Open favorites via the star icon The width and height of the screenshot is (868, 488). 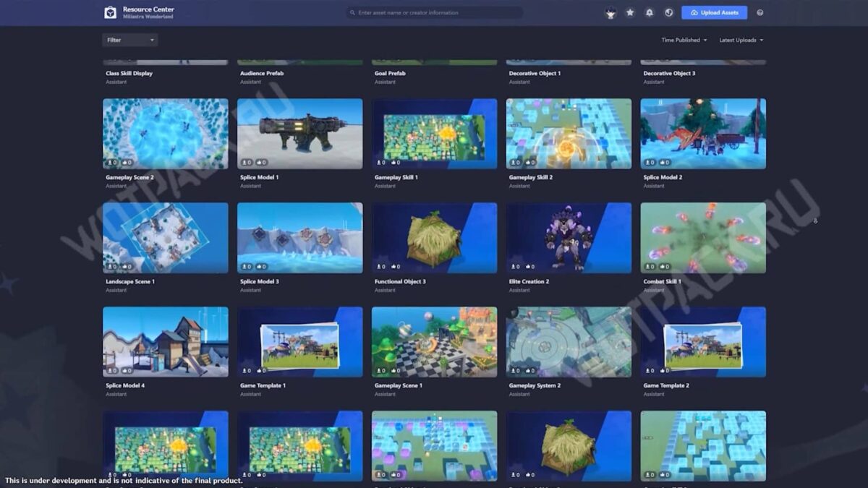tap(630, 12)
